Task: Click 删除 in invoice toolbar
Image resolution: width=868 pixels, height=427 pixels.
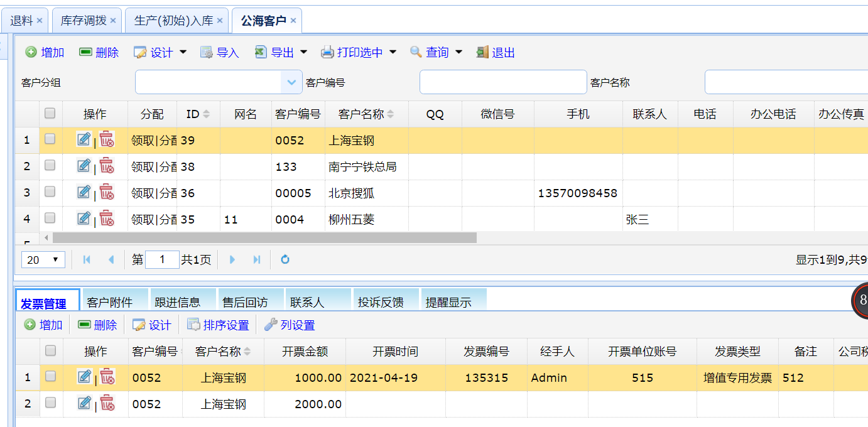Action: coord(97,325)
